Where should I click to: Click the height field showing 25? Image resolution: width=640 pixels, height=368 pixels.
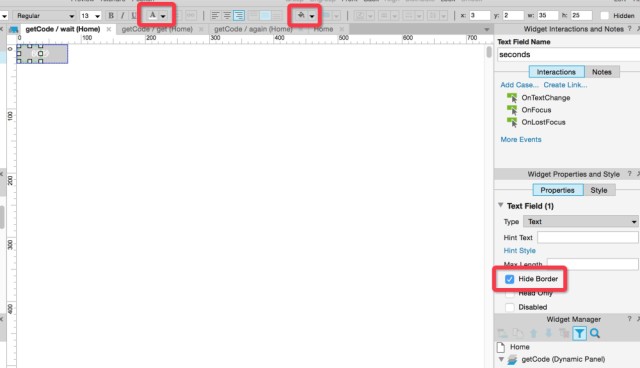[581, 15]
